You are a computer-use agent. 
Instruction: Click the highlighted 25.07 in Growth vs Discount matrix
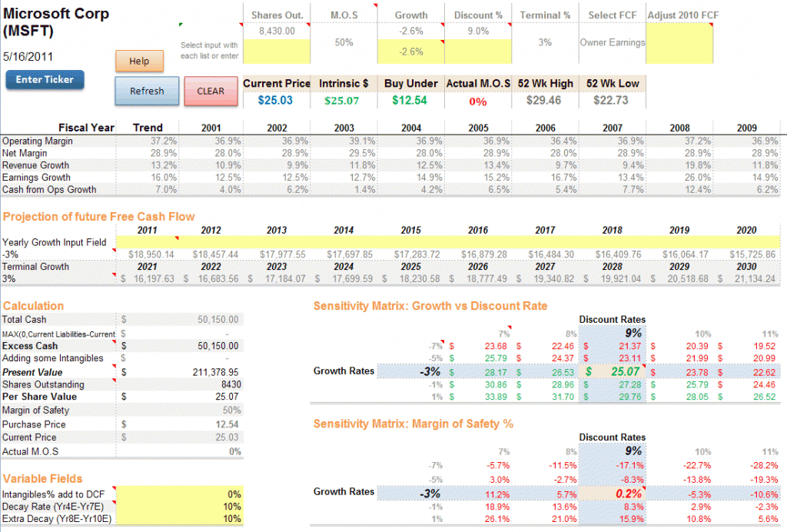tap(625, 371)
